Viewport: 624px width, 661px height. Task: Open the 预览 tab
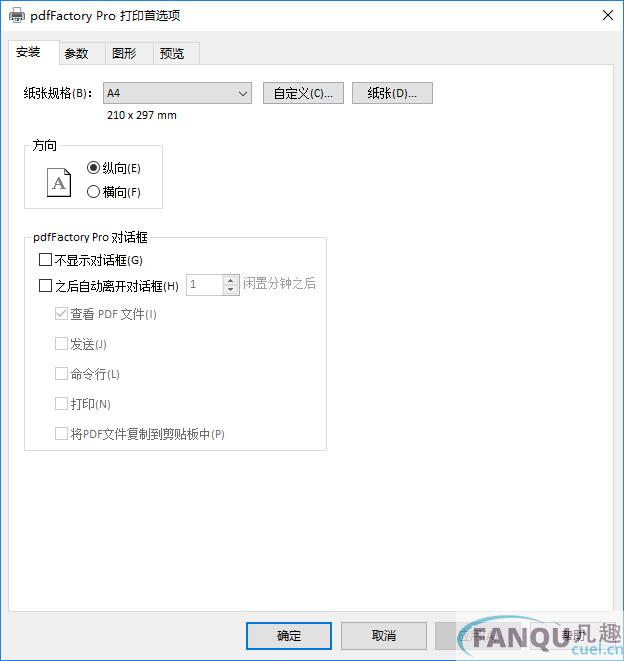(172, 54)
